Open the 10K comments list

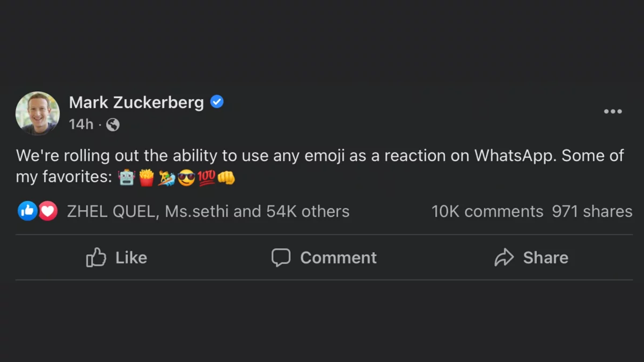(487, 211)
